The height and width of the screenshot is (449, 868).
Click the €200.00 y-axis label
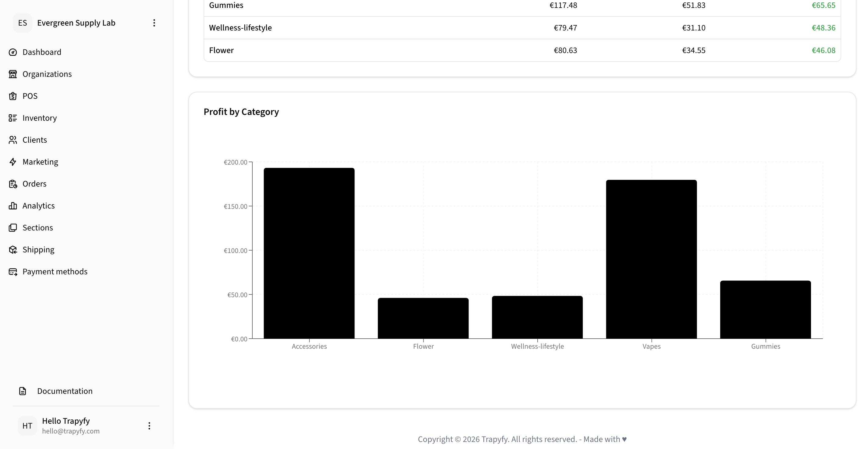tap(236, 162)
